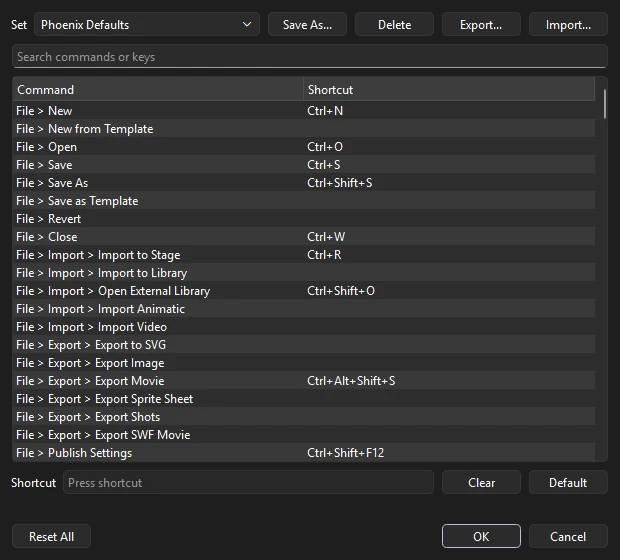
Task: Select File > Import > Import to Library row
Action: coord(304,272)
